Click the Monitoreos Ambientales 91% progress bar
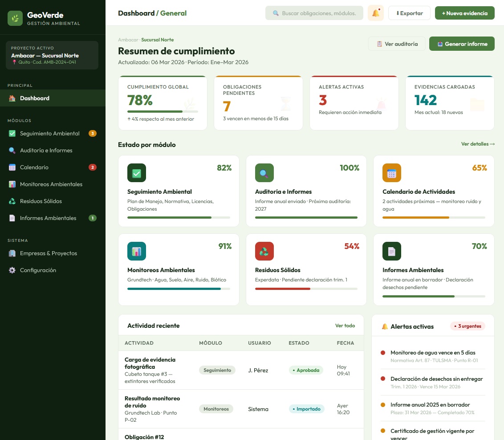 [x=179, y=289]
